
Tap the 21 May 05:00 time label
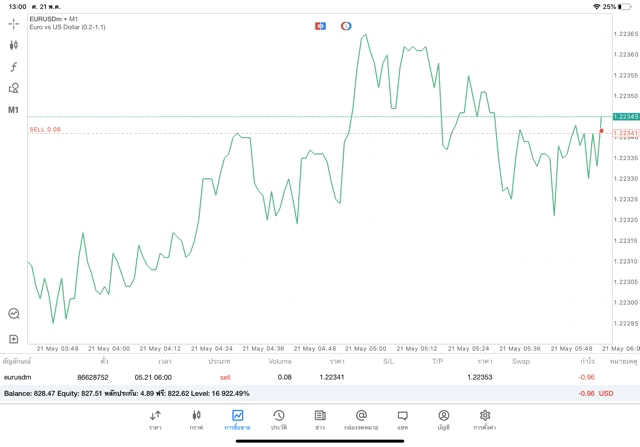pos(365,349)
